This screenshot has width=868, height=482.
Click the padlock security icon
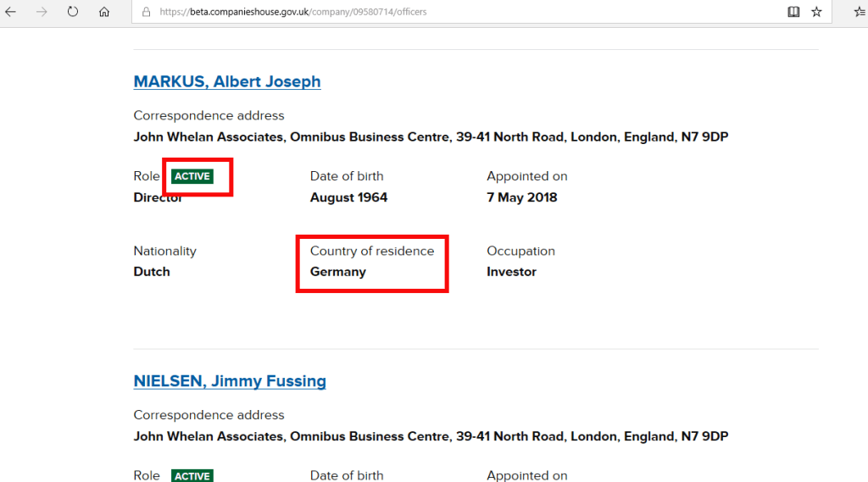[146, 13]
